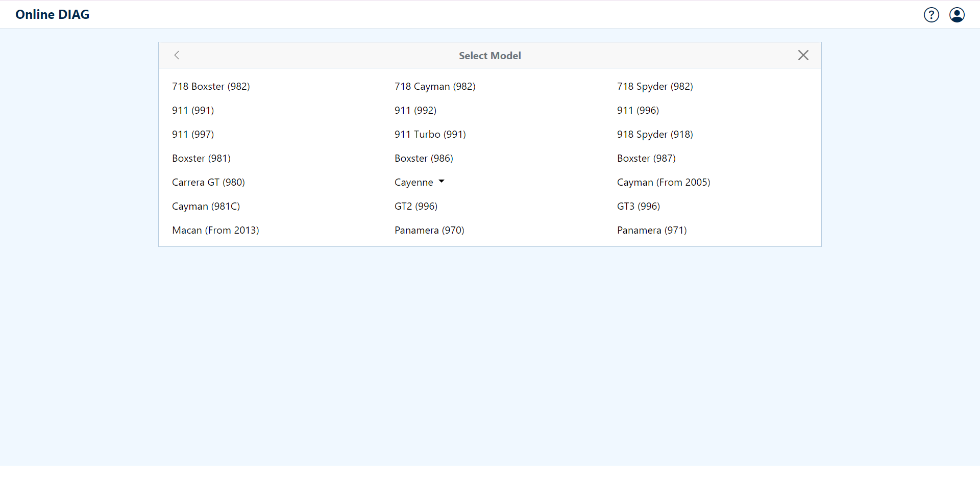Choose Carrera GT (980)
The height and width of the screenshot is (480, 980).
(x=208, y=182)
